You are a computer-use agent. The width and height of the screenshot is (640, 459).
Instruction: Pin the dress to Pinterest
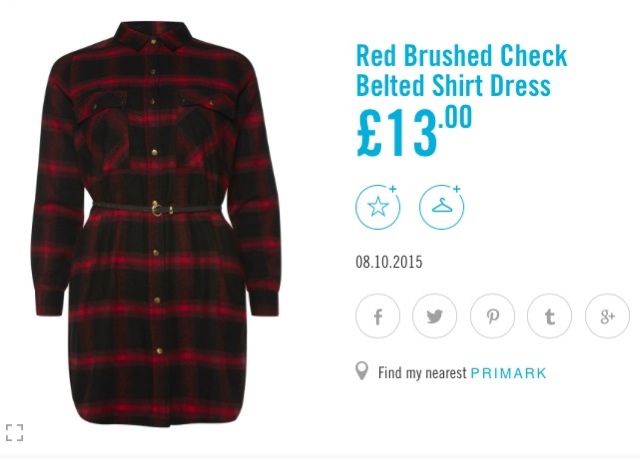pos(492,316)
